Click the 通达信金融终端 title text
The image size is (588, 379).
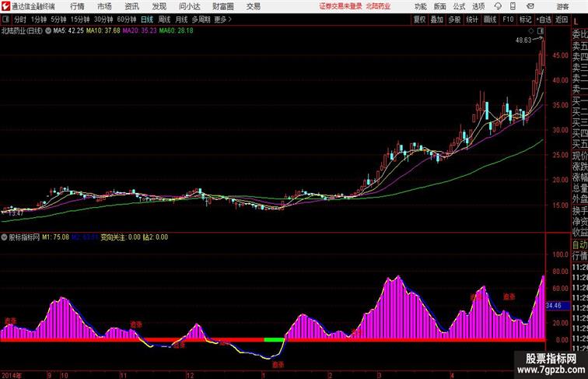pyautogui.click(x=33, y=6)
